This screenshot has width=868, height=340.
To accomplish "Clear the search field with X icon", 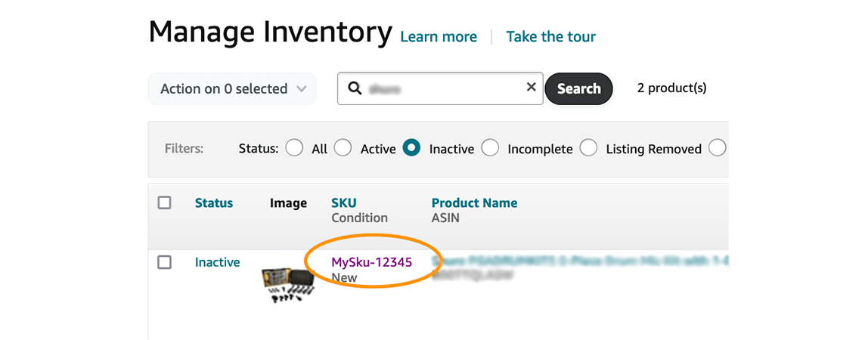I will (531, 88).
